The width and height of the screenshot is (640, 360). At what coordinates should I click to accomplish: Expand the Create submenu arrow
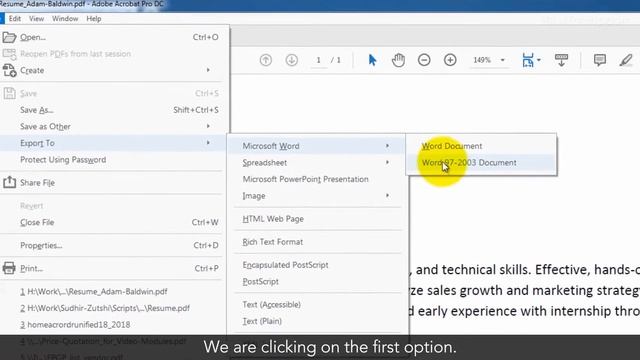[208, 70]
